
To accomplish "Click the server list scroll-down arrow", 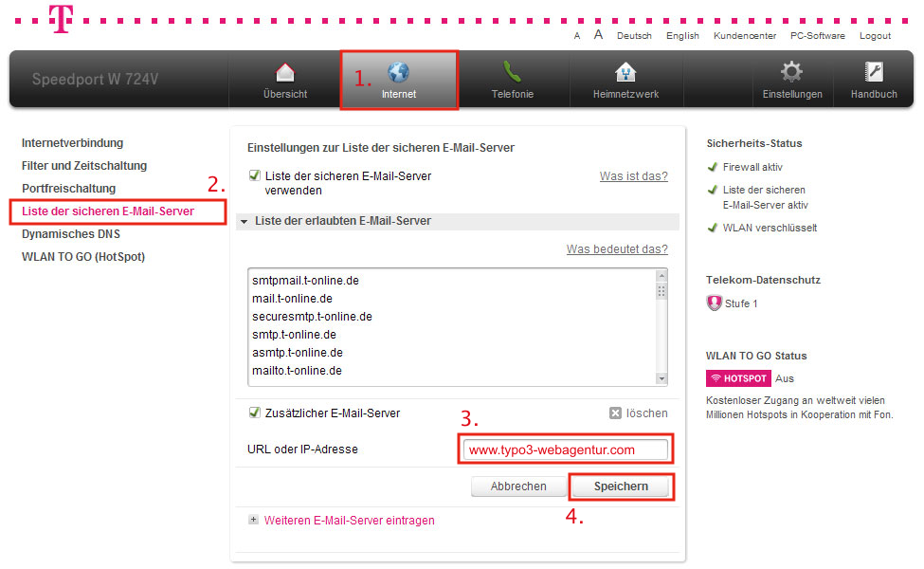I will [661, 378].
